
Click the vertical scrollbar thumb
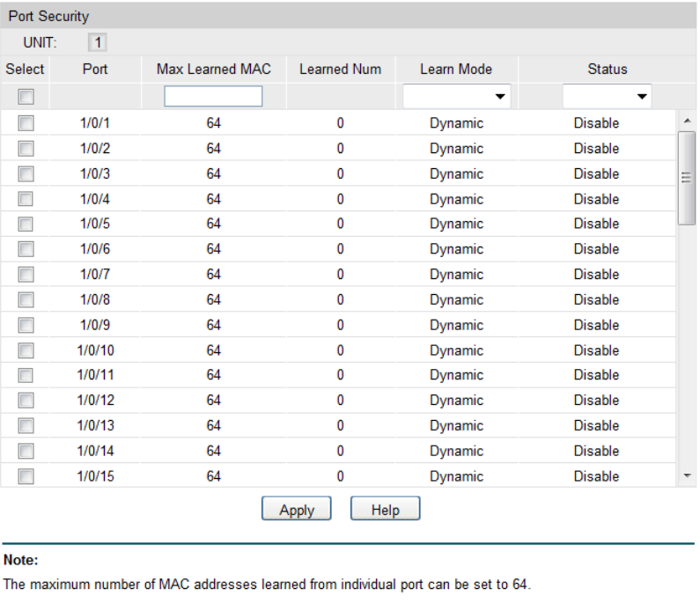click(x=687, y=178)
